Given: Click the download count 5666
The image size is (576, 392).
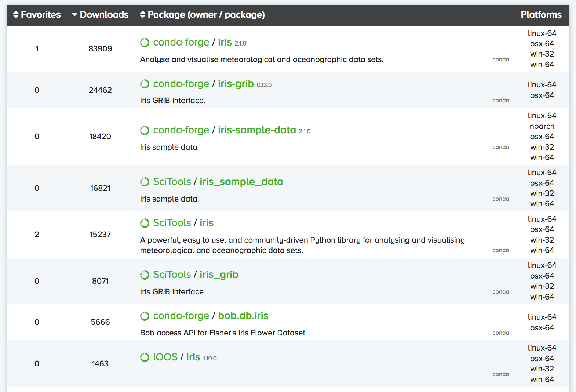Looking at the screenshot, I should [x=100, y=322].
